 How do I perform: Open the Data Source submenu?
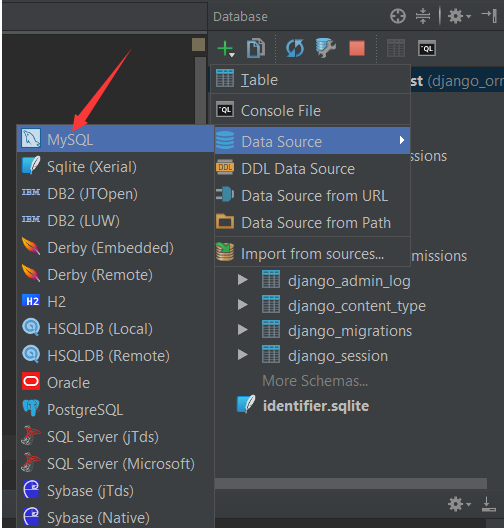[x=312, y=141]
